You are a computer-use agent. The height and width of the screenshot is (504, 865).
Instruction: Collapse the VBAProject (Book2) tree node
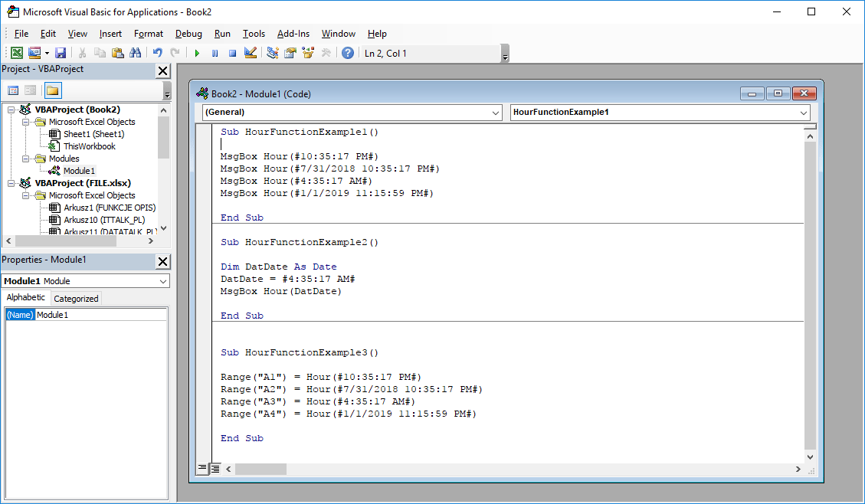pos(11,110)
